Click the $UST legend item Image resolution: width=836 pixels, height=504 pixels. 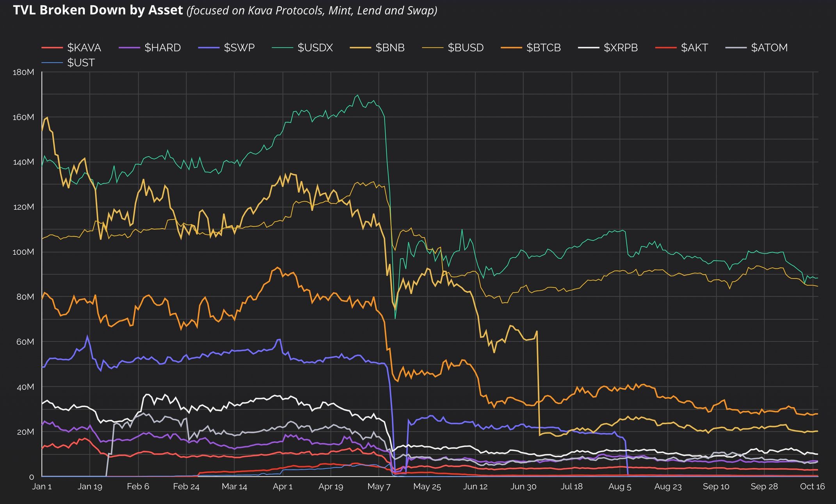pyautogui.click(x=81, y=63)
